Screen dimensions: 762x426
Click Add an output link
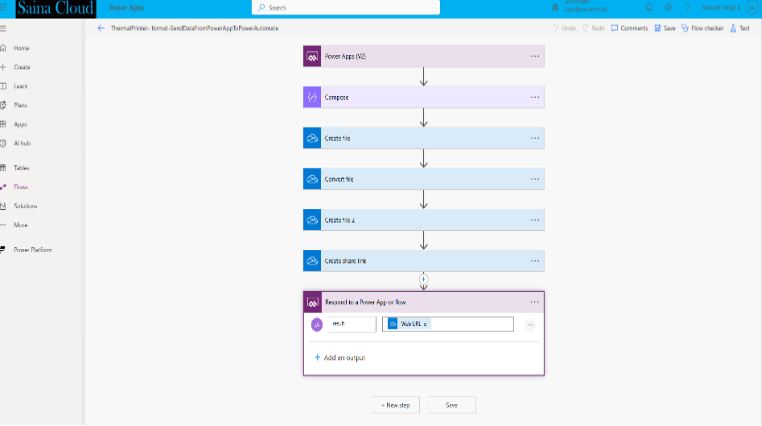pos(340,357)
